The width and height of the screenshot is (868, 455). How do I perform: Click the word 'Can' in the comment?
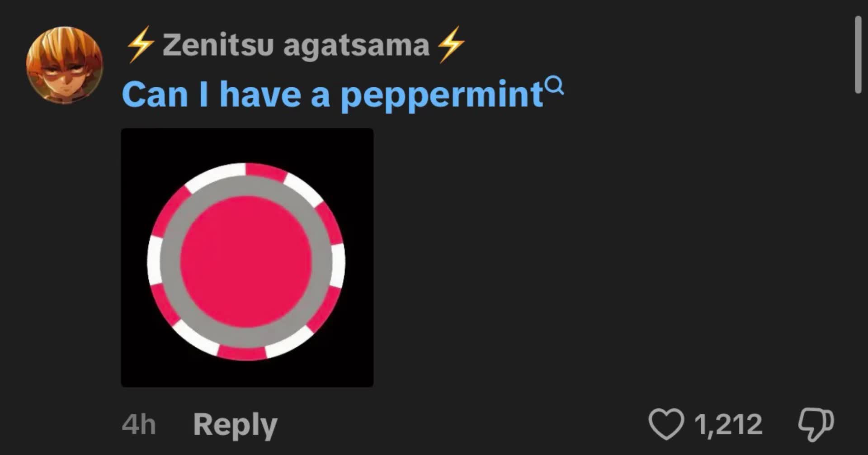(155, 95)
